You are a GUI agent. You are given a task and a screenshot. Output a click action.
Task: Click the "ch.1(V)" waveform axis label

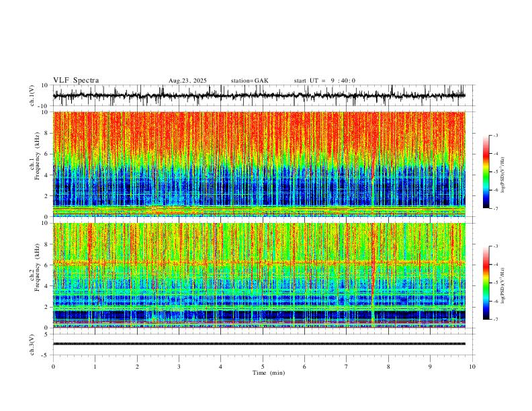(32, 95)
